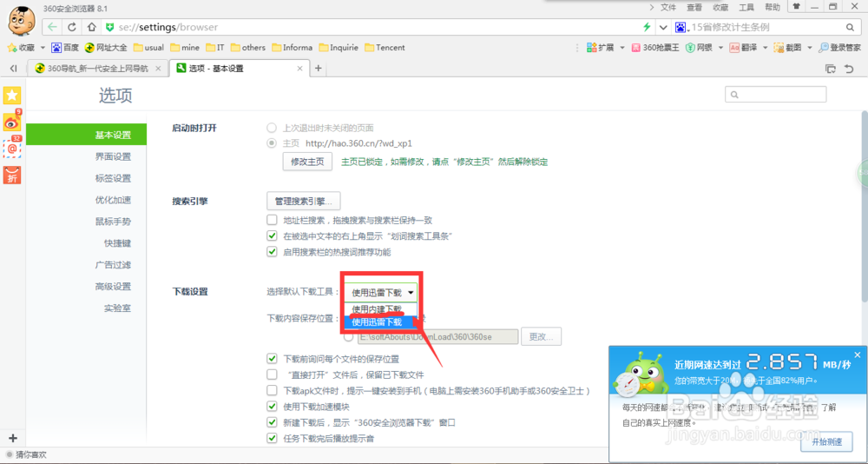
Task: Click the green shield security icon
Action: point(109,27)
